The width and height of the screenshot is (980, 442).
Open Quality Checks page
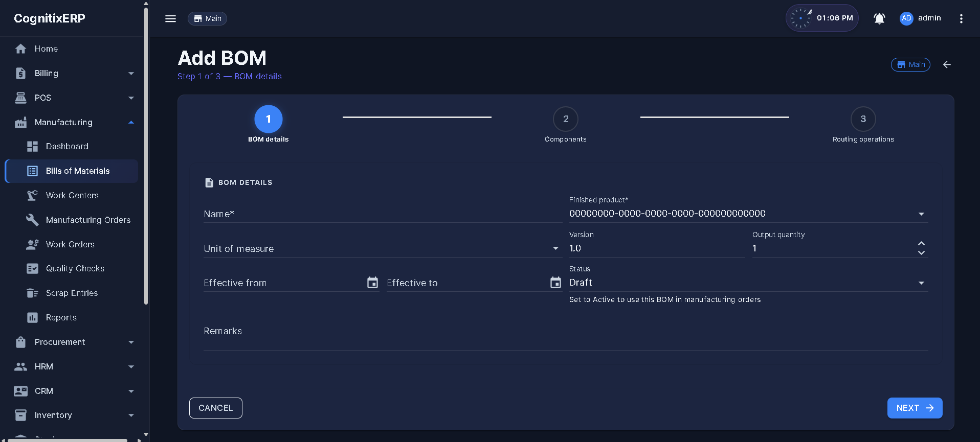click(72, 268)
